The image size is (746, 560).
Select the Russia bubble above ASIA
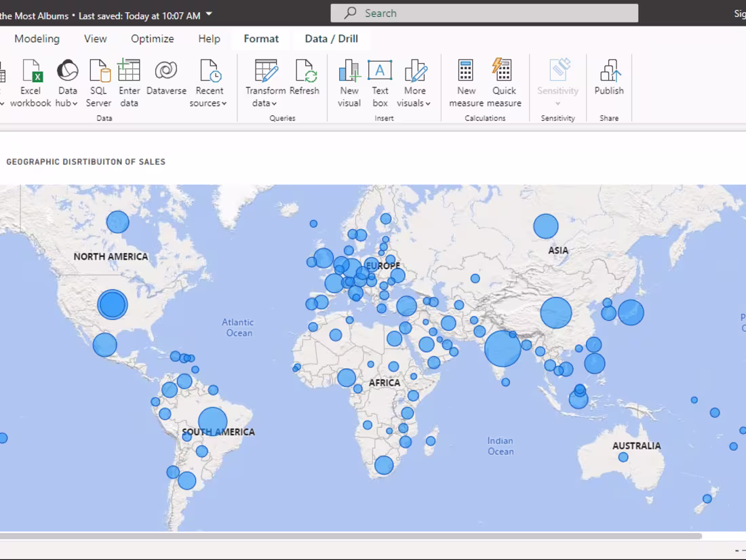click(x=546, y=226)
